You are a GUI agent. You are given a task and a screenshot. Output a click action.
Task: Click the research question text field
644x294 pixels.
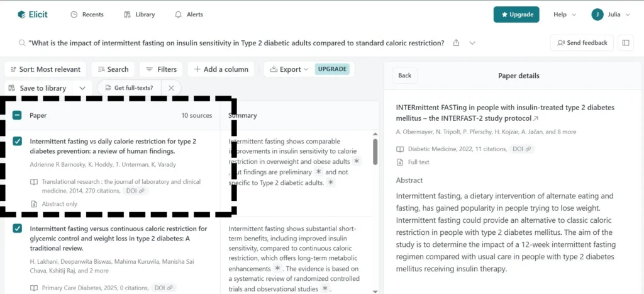point(236,43)
